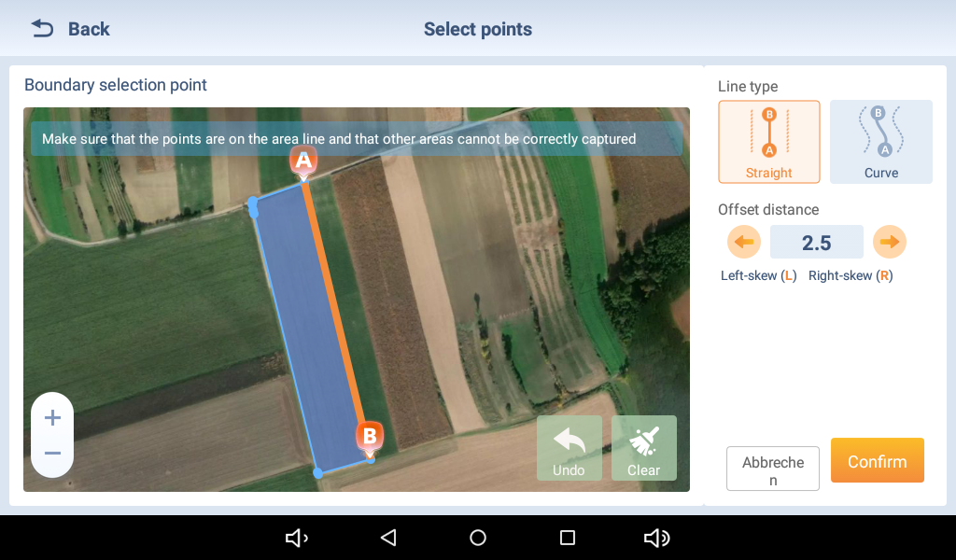Click the offset distance value 2.5
The image size is (956, 560).
coord(816,243)
